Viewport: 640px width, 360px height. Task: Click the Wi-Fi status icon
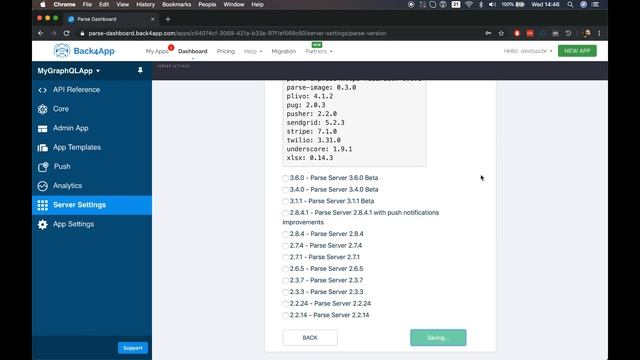(x=469, y=4)
